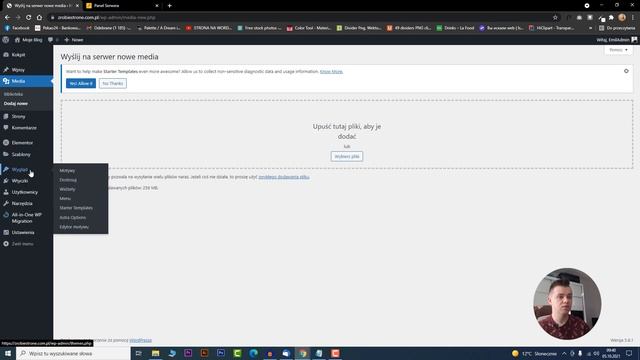Screen dimensions: 640x360
Task: Select Edytor motywu from flyout
Action: [74, 227]
